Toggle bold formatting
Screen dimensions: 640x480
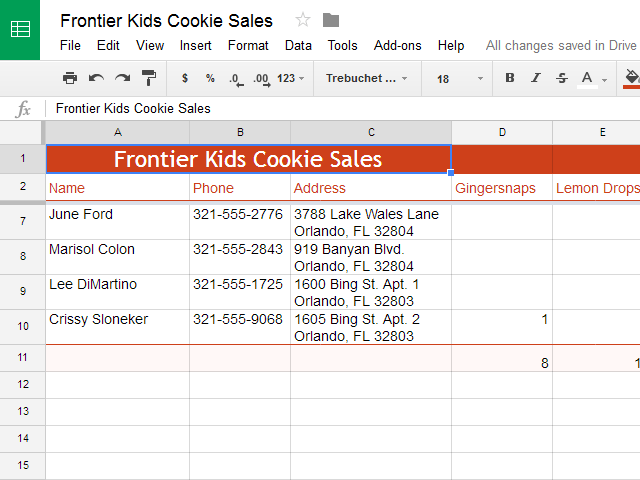510,78
